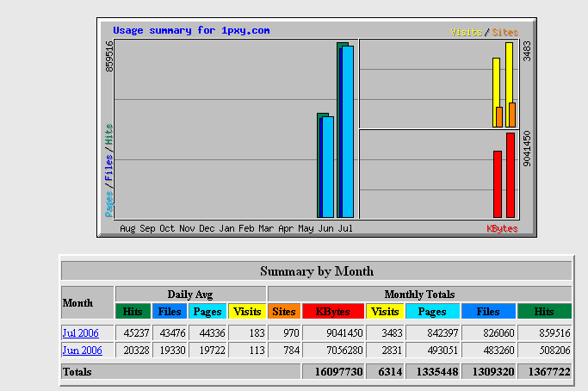Open the Jun 2006 monthly report link

click(82, 351)
